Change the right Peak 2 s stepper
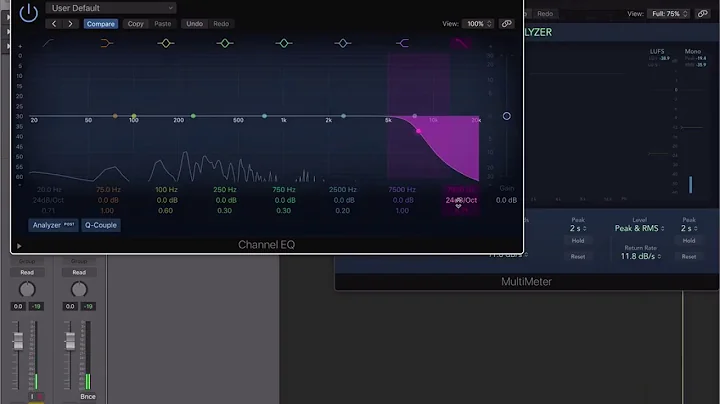Viewport: 720px width, 404px height. point(689,228)
